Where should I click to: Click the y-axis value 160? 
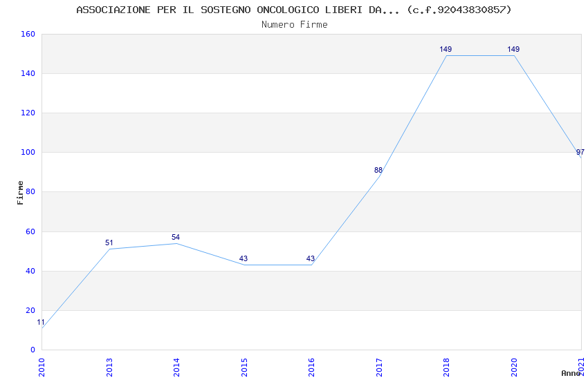28,34
